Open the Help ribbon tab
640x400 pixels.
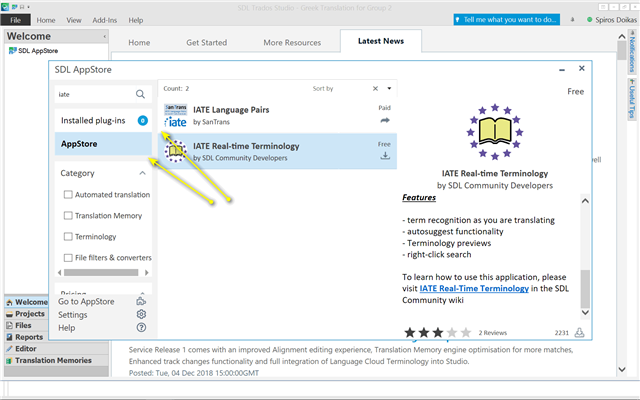(x=136, y=20)
